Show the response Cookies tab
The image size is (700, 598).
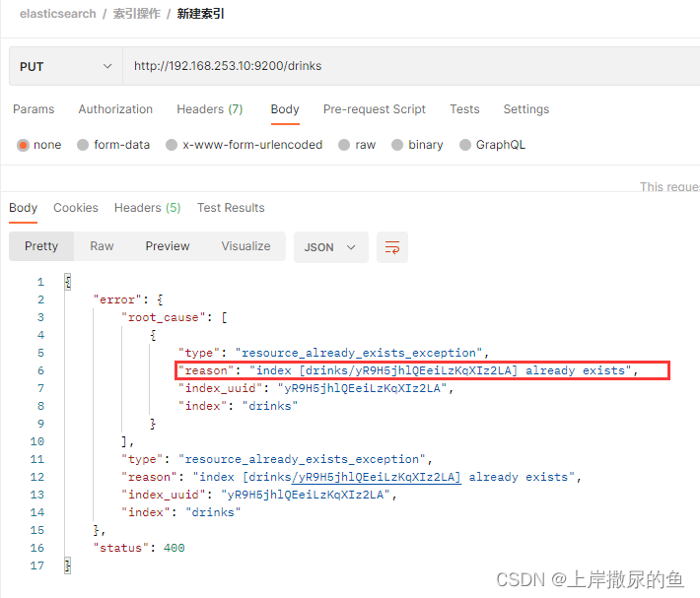point(76,208)
